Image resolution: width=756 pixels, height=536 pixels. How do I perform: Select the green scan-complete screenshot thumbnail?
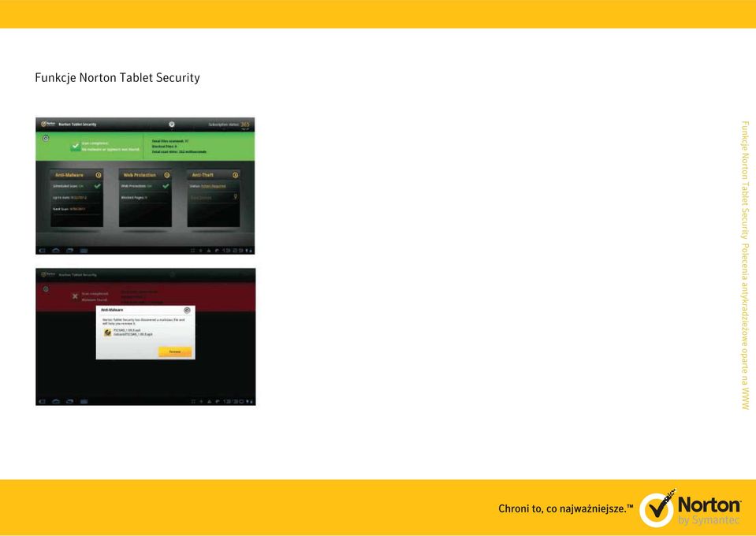(145, 185)
